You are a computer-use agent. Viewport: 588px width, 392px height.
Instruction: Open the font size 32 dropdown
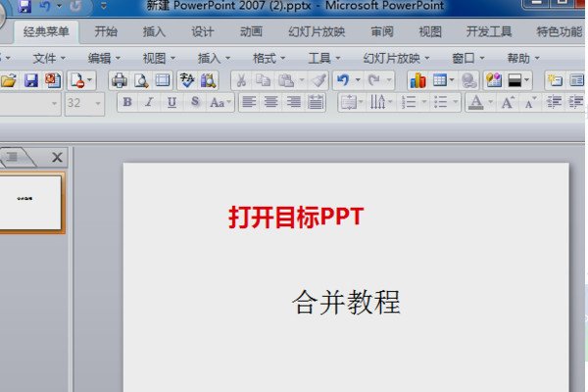click(98, 103)
